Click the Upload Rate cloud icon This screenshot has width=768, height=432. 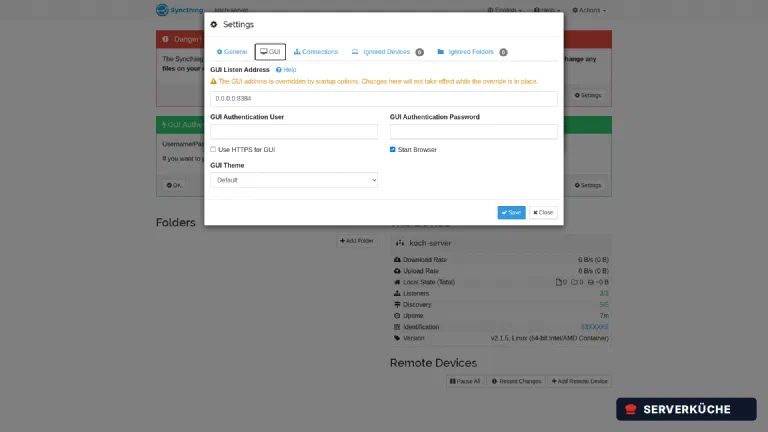pos(397,271)
